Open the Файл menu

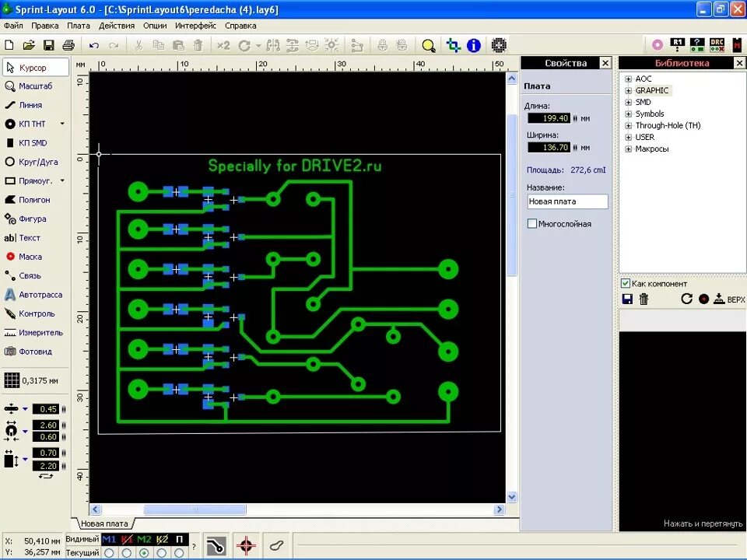point(13,26)
